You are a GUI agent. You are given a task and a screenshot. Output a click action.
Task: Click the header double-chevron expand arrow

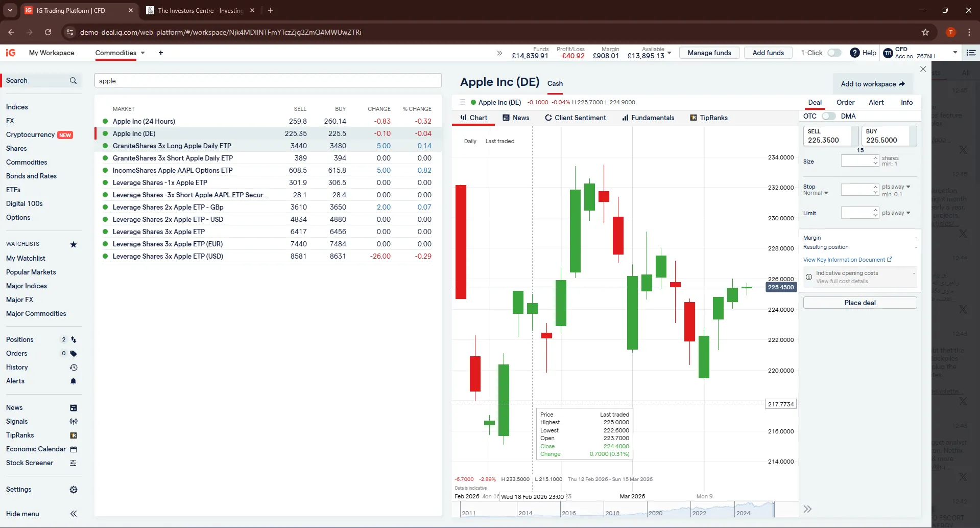[499, 53]
